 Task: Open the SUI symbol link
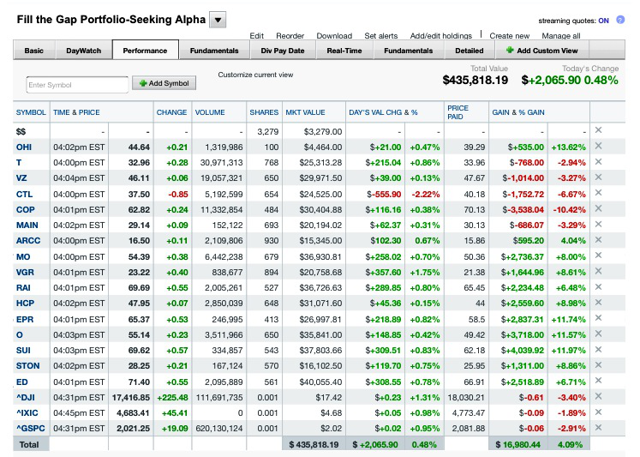(x=23, y=351)
